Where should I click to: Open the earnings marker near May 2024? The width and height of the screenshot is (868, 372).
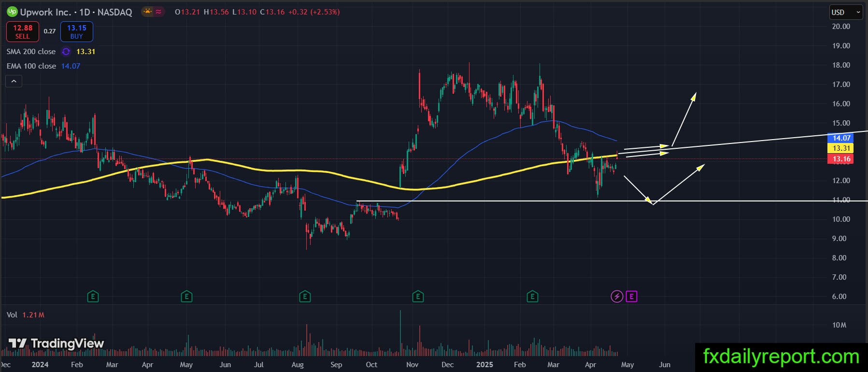(186, 296)
